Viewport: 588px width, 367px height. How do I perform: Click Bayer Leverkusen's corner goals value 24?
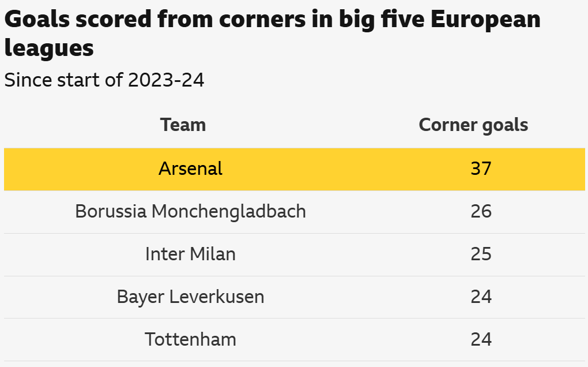coord(481,297)
